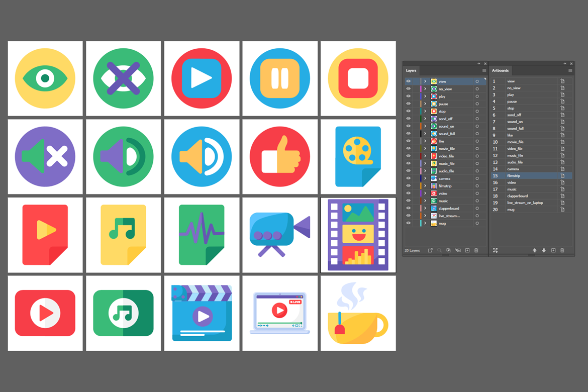Click the target circle for the video layer
The height and width of the screenshot is (392, 588).
click(x=477, y=193)
